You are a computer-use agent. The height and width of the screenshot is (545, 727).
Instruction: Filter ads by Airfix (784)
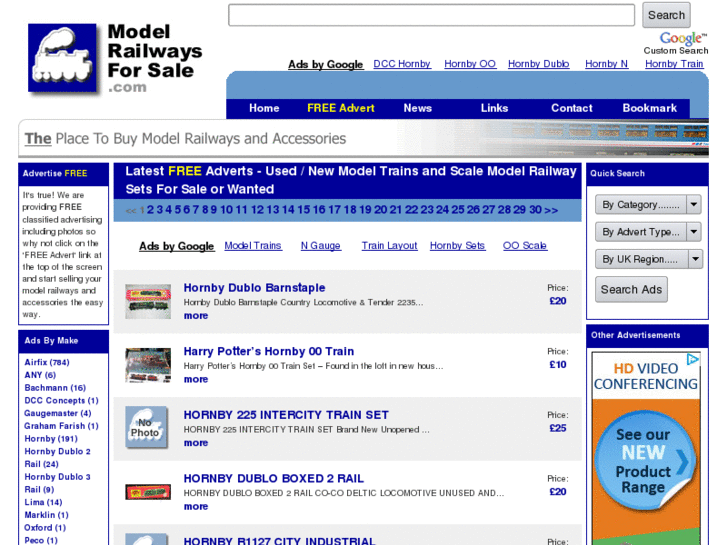point(47,362)
